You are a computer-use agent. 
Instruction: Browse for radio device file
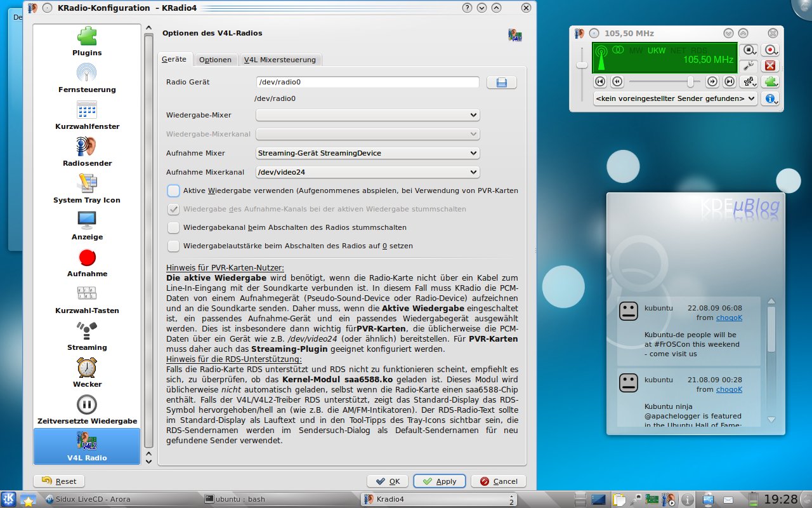[x=502, y=83]
